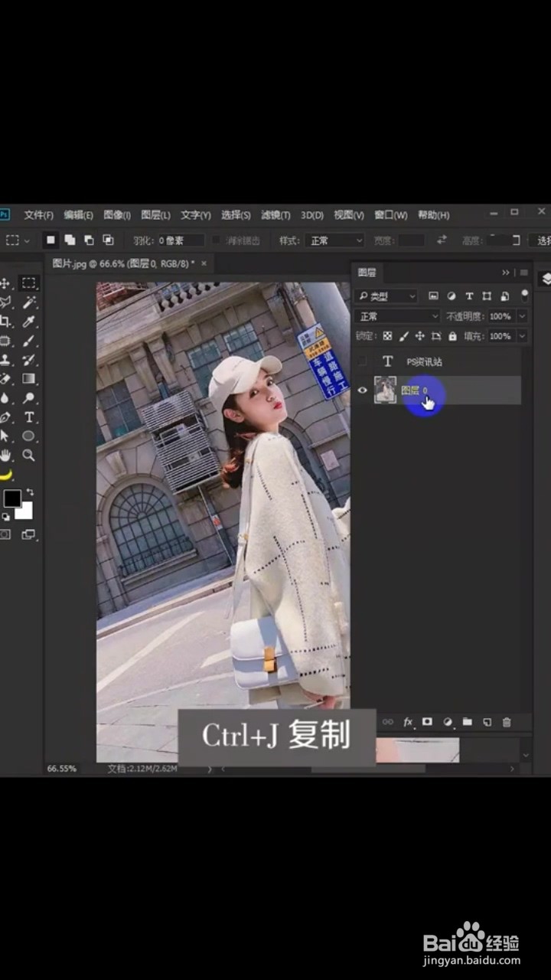Filter layers by pixel layers

(433, 296)
